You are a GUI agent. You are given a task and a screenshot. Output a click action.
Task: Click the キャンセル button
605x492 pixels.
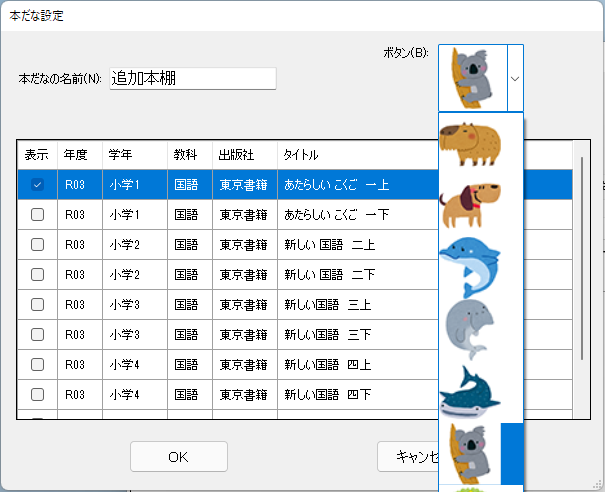pyautogui.click(x=408, y=457)
